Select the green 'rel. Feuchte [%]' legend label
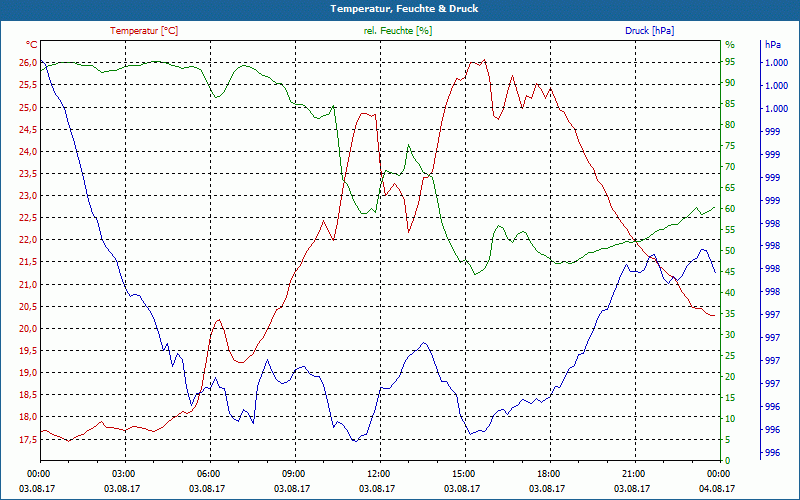800x500 pixels. pos(397,31)
